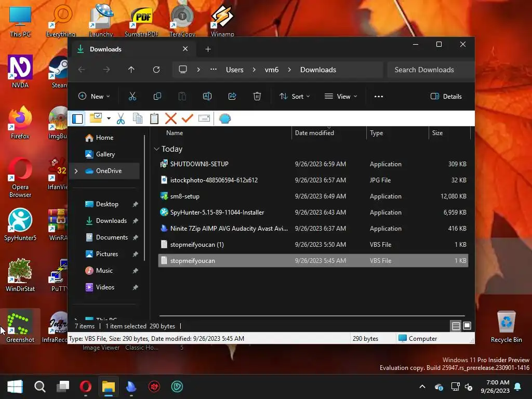This screenshot has width=532, height=399.
Task: Select the SHUTDOWN8-SETUP file
Action: point(313,164)
